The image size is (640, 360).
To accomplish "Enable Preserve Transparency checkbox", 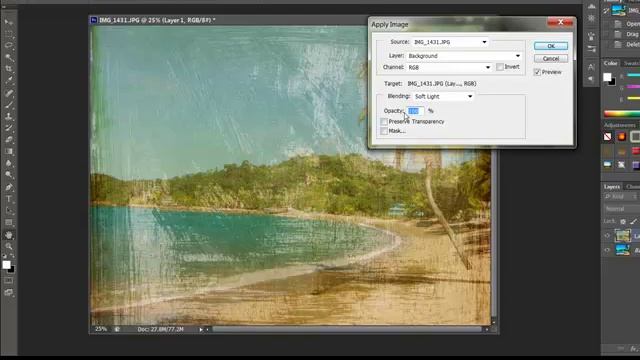I will point(384,122).
